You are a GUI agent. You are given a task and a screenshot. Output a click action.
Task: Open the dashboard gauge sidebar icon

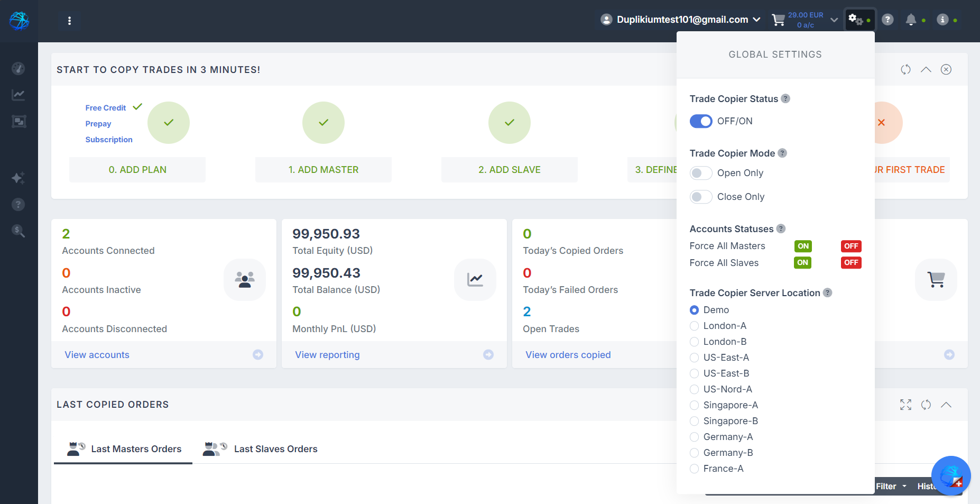pyautogui.click(x=19, y=68)
